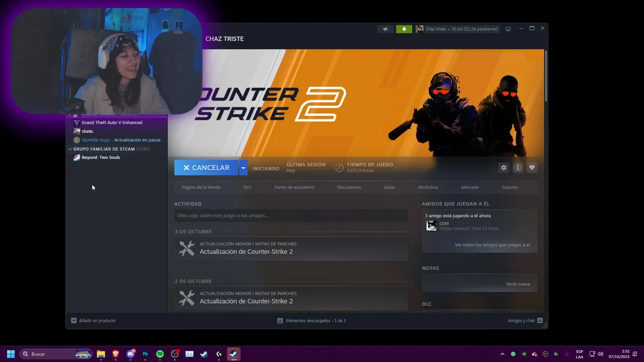
Task: Open the Mercado tab
Action: point(470,187)
